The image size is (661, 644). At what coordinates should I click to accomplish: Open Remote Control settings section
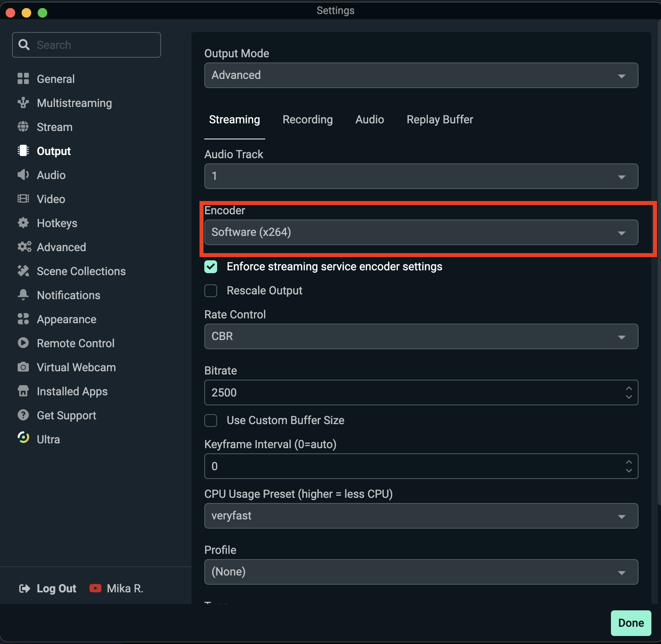click(76, 343)
